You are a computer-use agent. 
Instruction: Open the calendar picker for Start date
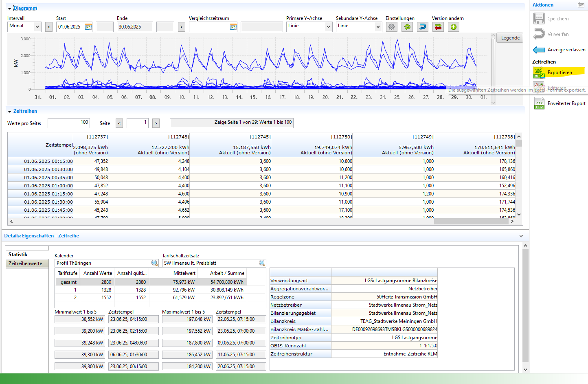[88, 27]
